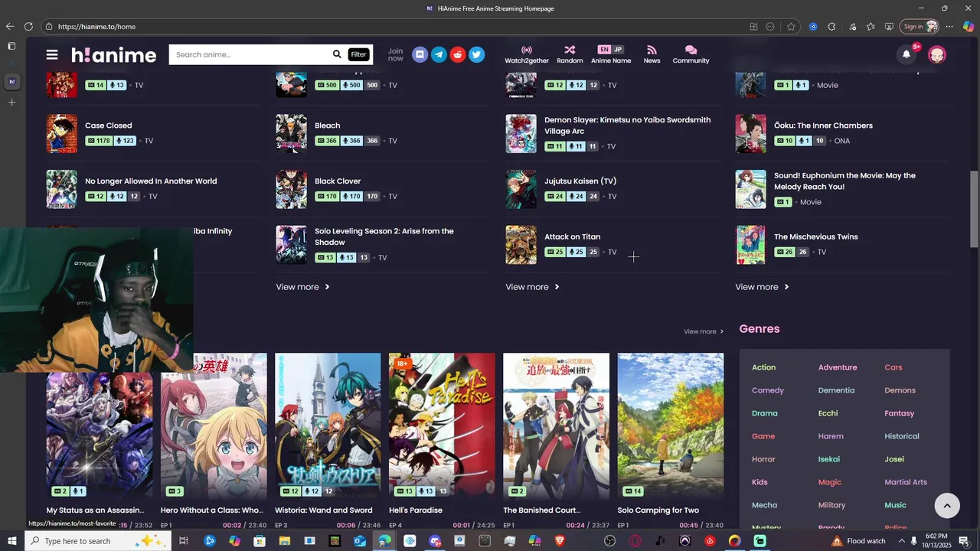The width and height of the screenshot is (980, 551).
Task: Open the taskbar clock and date
Action: click(x=936, y=541)
